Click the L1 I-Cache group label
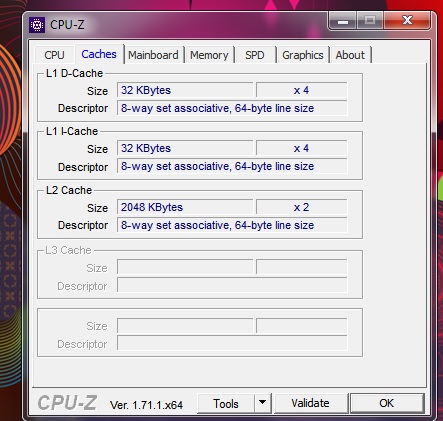Screen dimensions: 443x421 (72, 131)
